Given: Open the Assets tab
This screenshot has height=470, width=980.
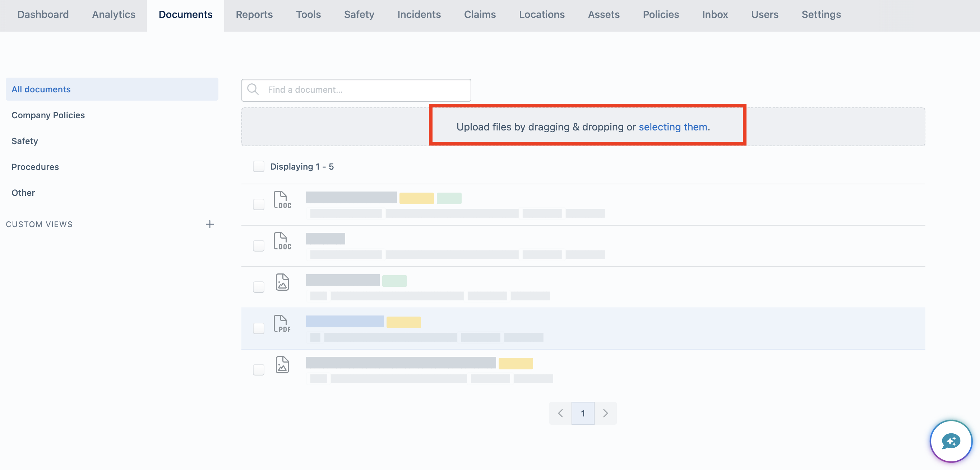Looking at the screenshot, I should [x=604, y=14].
